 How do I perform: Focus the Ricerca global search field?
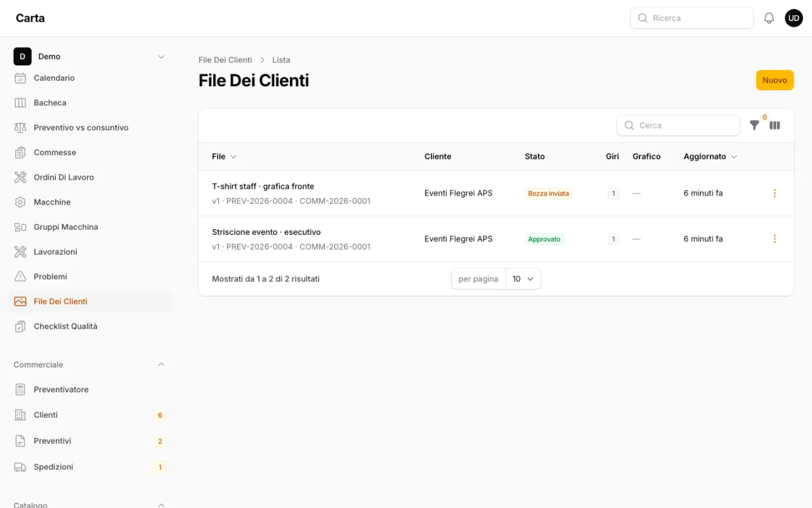tap(691, 18)
